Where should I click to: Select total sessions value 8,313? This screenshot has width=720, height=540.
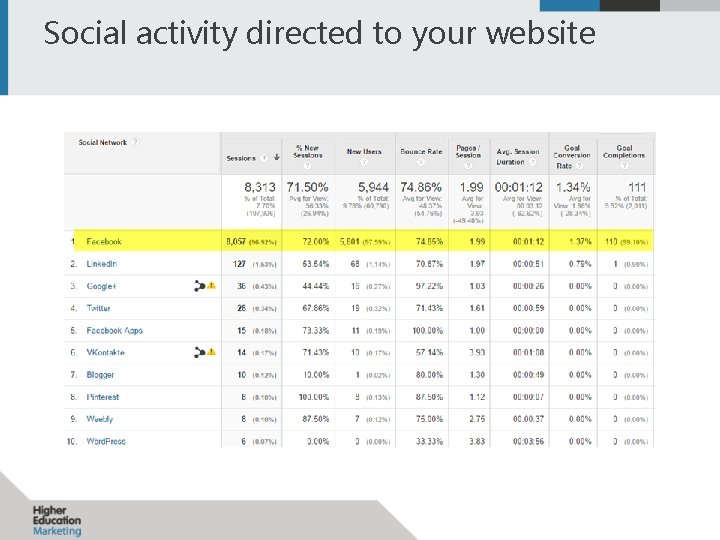pos(259,187)
